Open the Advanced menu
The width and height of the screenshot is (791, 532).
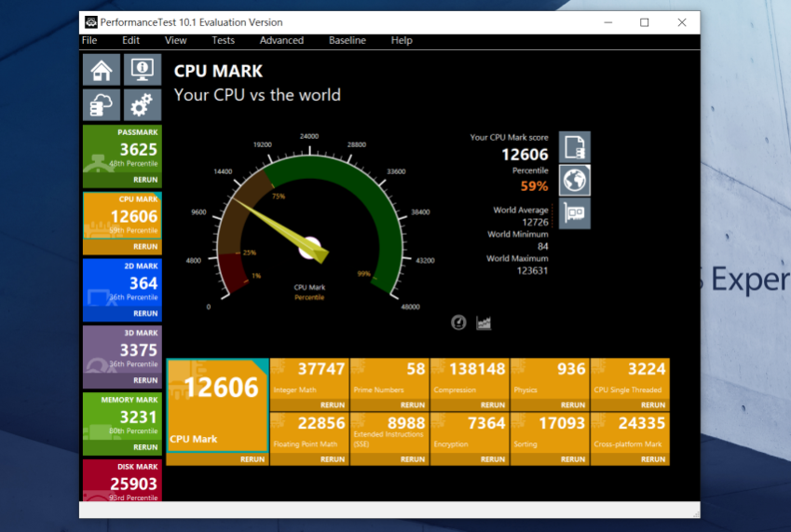point(281,40)
